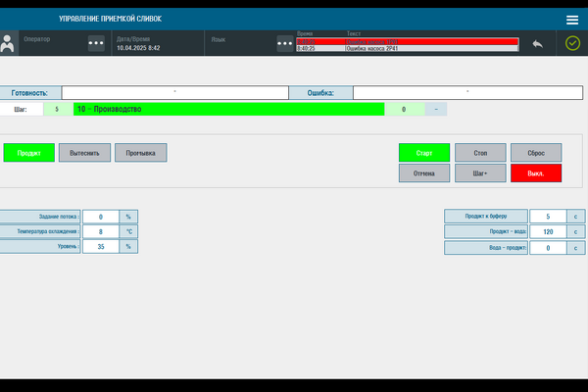The height and width of the screenshot is (392, 588).
Task: Open the Оператор three-dots options button
Action: [x=95, y=43]
